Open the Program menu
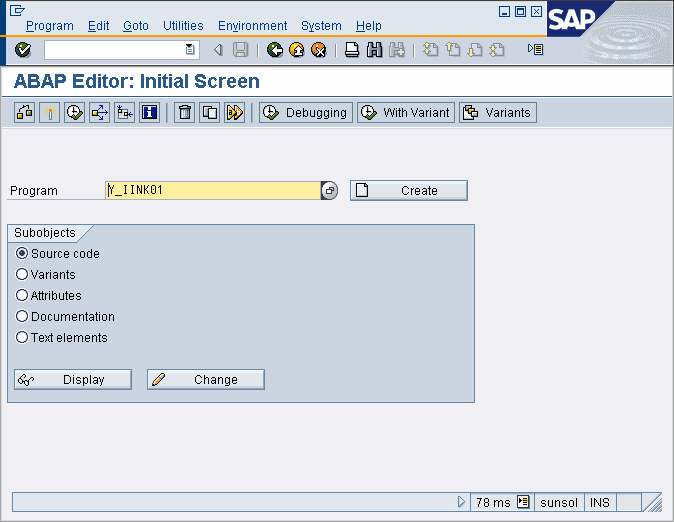The width and height of the screenshot is (674, 522). click(x=50, y=26)
